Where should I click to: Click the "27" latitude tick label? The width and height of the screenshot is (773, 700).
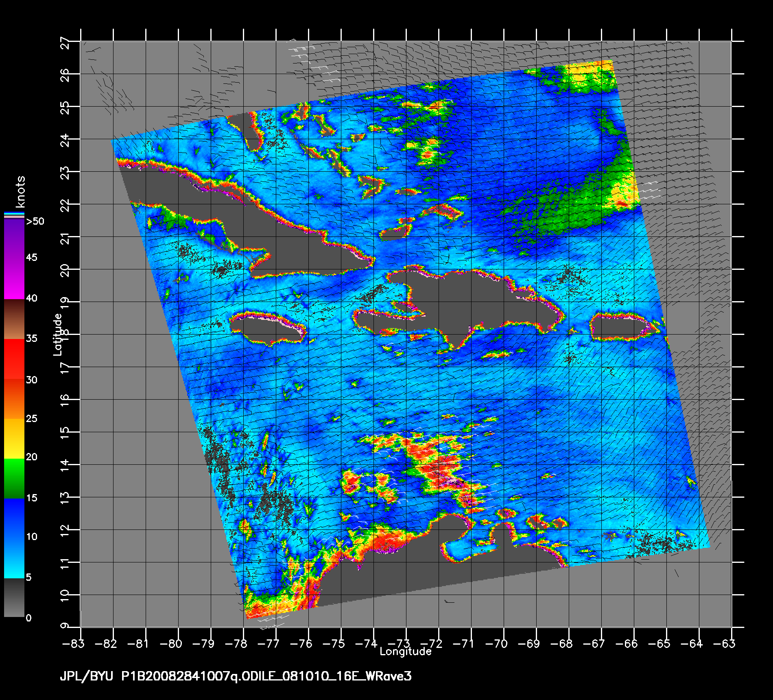[x=66, y=42]
